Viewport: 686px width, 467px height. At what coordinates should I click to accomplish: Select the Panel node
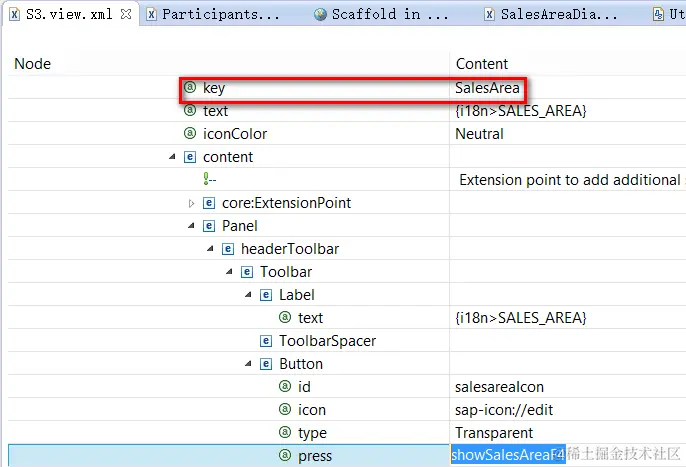pyautogui.click(x=240, y=226)
